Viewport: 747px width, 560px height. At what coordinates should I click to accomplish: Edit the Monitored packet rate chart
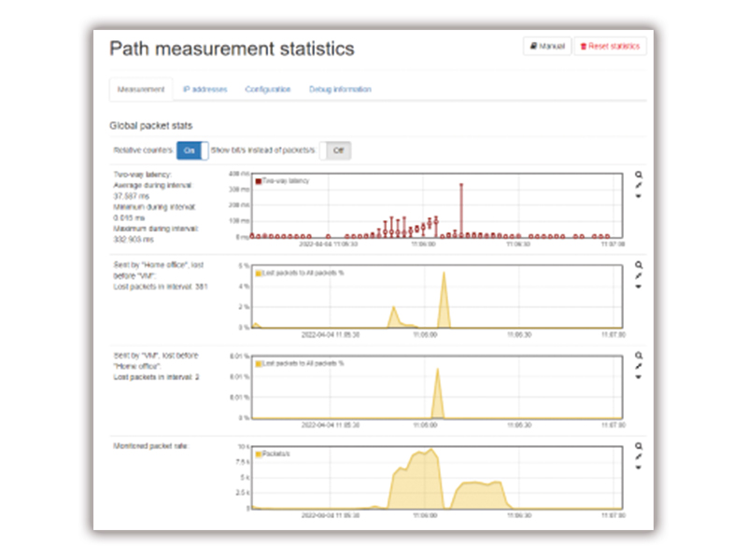tap(639, 457)
